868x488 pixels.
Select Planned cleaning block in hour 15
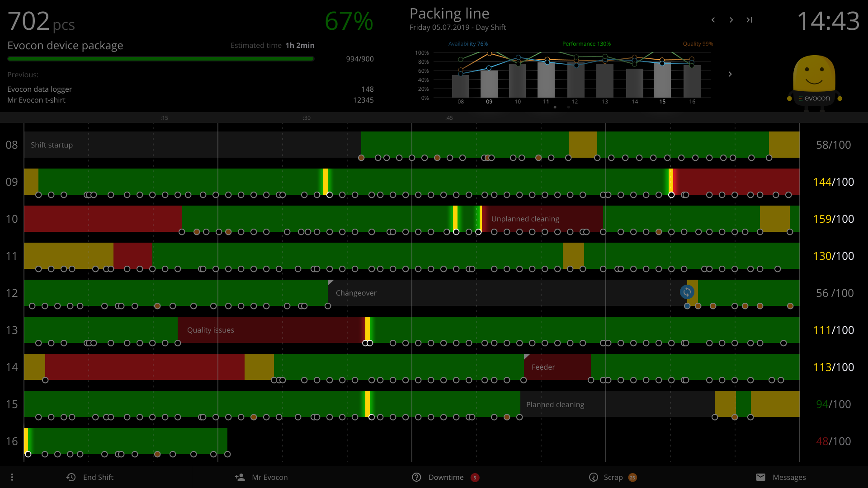(x=618, y=404)
